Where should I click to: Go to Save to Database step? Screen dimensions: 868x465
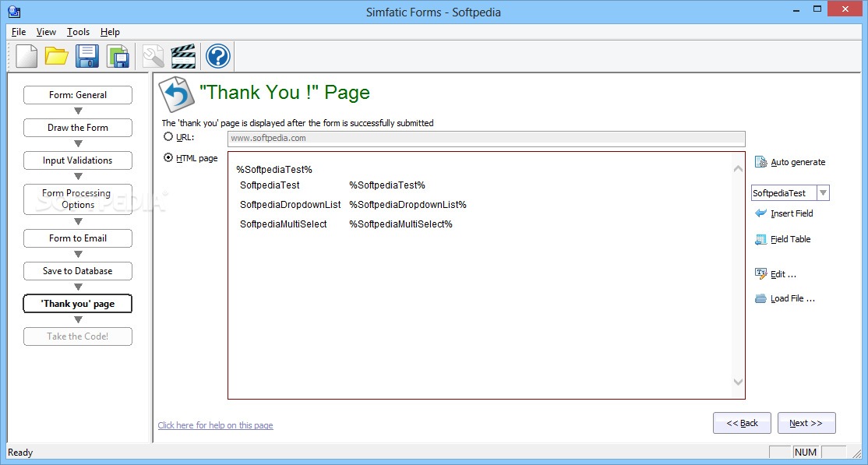[78, 271]
